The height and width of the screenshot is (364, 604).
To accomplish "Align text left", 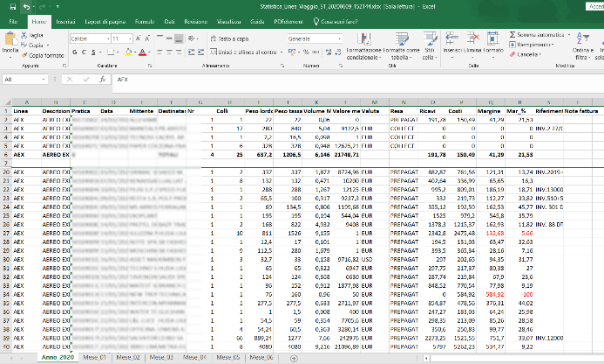I will pos(160,52).
